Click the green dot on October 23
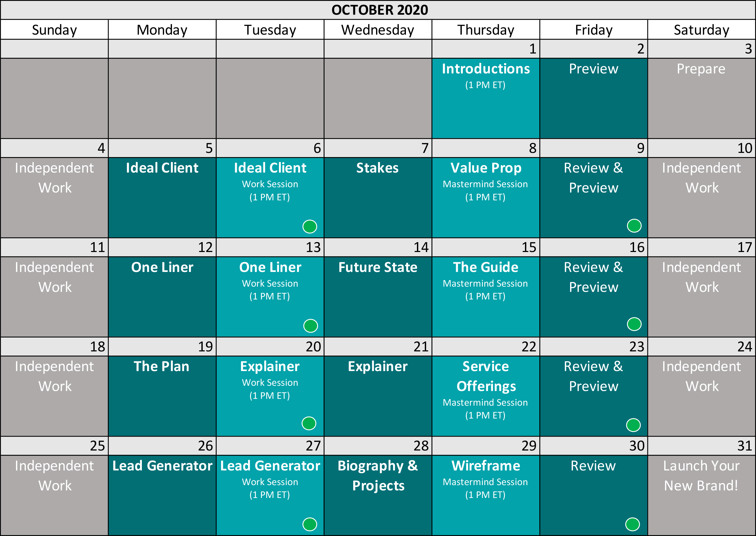Screen dimensions: 756x536 click(633, 425)
